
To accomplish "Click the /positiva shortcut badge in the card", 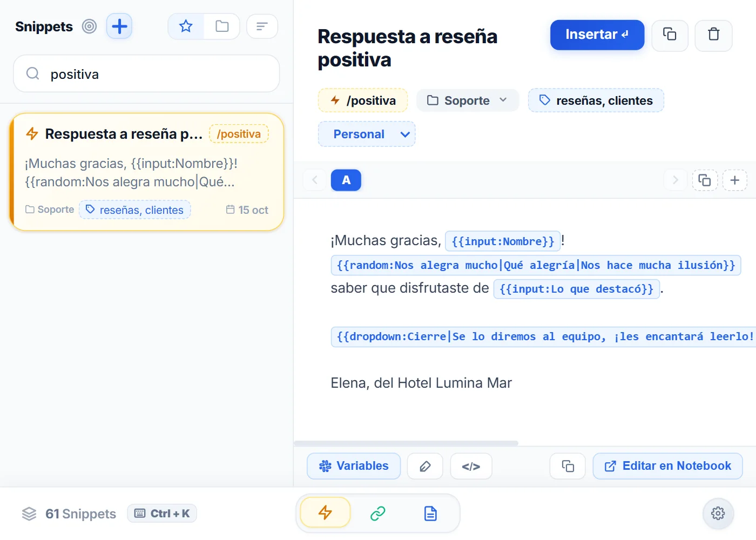I will [x=239, y=134].
